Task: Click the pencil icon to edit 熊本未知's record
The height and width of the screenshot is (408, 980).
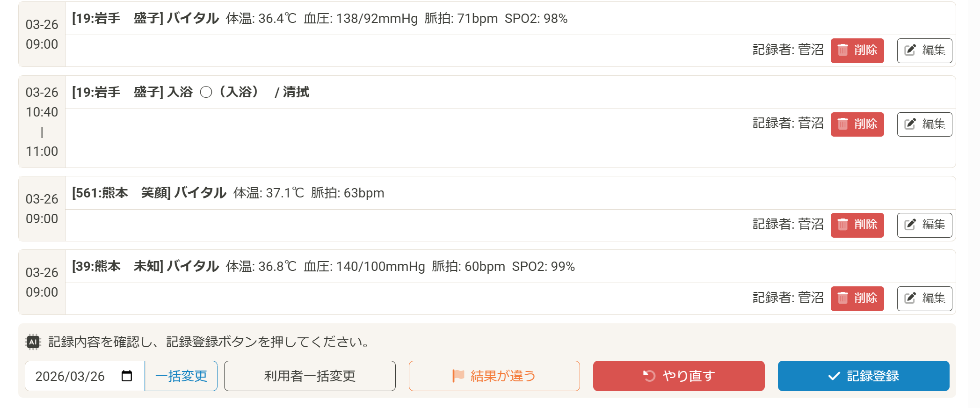Action: (x=909, y=298)
